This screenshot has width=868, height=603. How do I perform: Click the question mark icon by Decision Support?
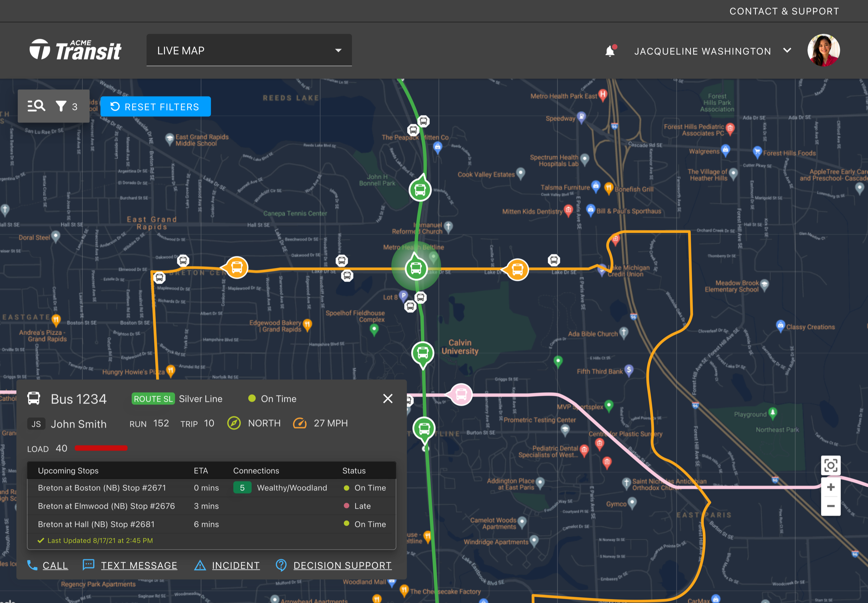(281, 565)
